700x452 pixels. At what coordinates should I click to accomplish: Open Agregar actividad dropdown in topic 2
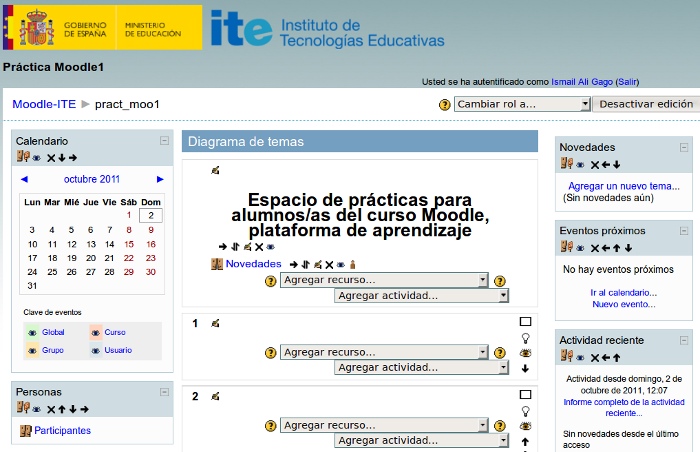point(421,440)
